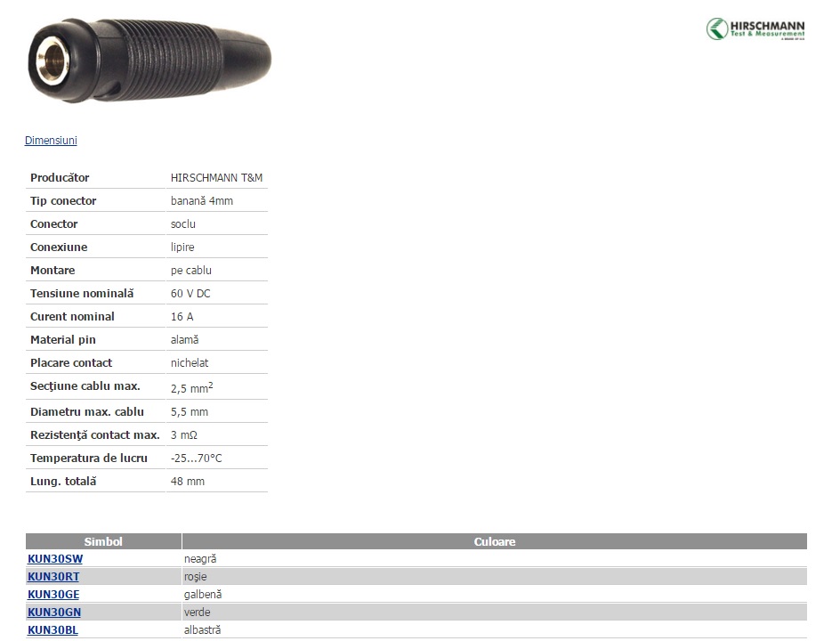This screenshot has height=641, width=840.
Task: Open the KUN30RT product link
Action: [53, 577]
